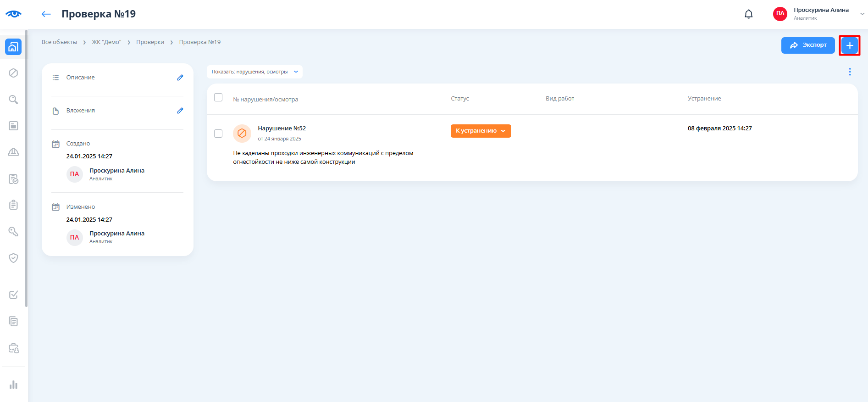Screen dimensions: 868x402
Task: Open the Показать: нарушения, осмотры filter
Action: tap(254, 72)
